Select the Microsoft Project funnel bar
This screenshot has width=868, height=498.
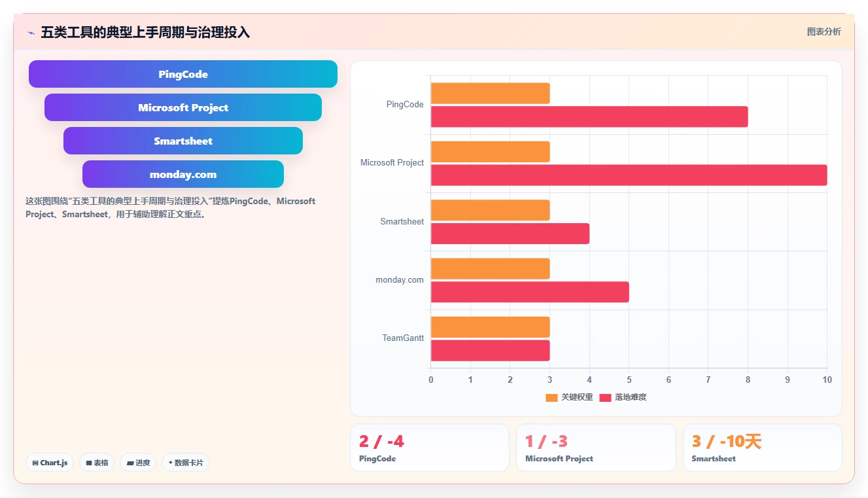183,107
